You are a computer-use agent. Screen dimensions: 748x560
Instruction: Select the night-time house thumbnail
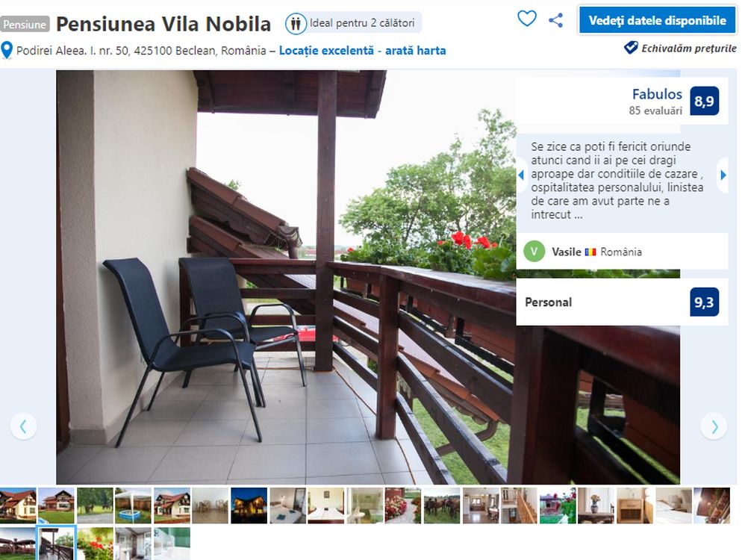click(249, 505)
